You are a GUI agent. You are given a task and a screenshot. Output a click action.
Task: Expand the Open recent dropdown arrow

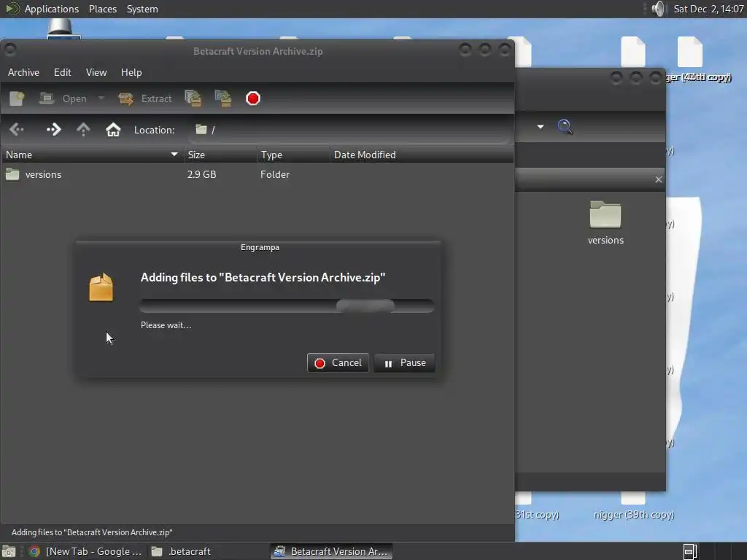pyautogui.click(x=101, y=98)
